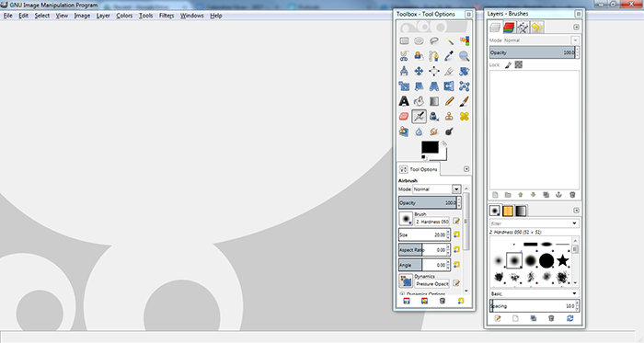Screen dimensions: 644x343
Task: Select the Shear tool
Action: tap(419, 86)
